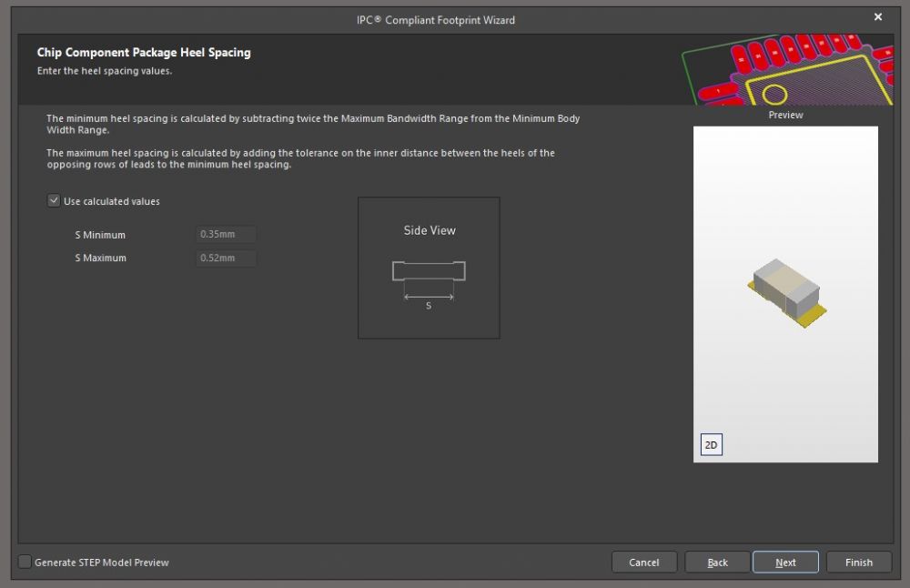Click Finish to complete the wizard

click(858, 563)
